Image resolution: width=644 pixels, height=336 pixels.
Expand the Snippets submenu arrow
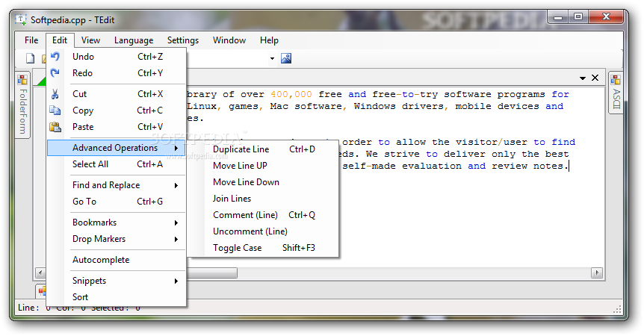coord(176,281)
